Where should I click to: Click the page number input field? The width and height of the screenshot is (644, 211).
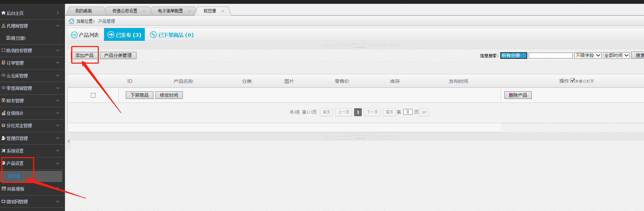pyautogui.click(x=408, y=112)
